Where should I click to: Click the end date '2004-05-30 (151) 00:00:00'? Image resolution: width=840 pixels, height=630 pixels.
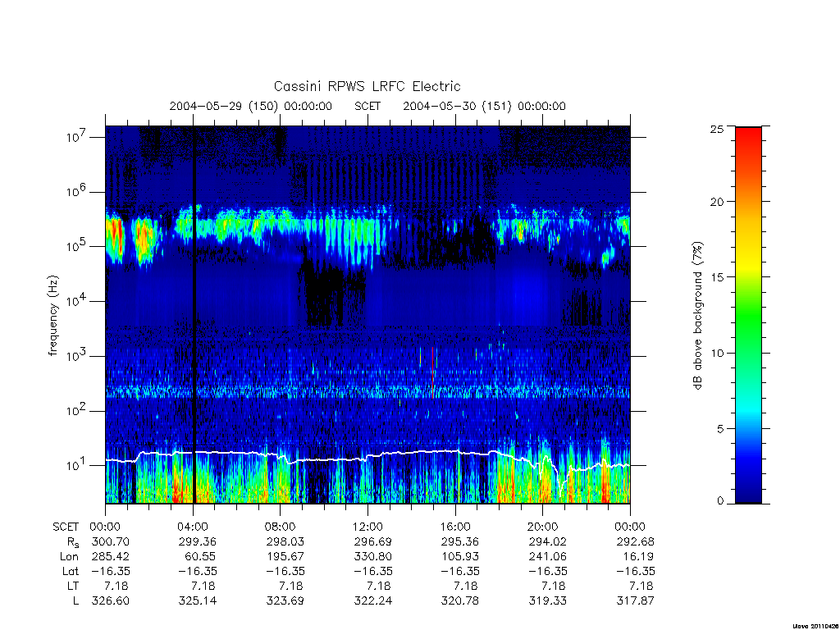tap(484, 106)
